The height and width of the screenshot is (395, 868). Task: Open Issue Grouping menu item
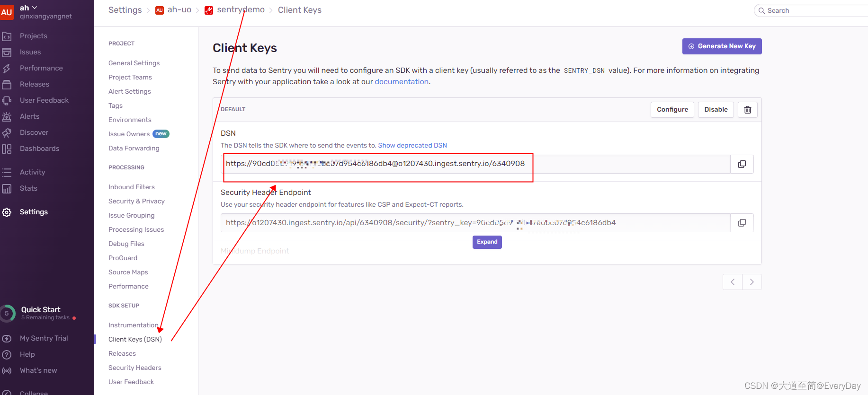(x=132, y=215)
